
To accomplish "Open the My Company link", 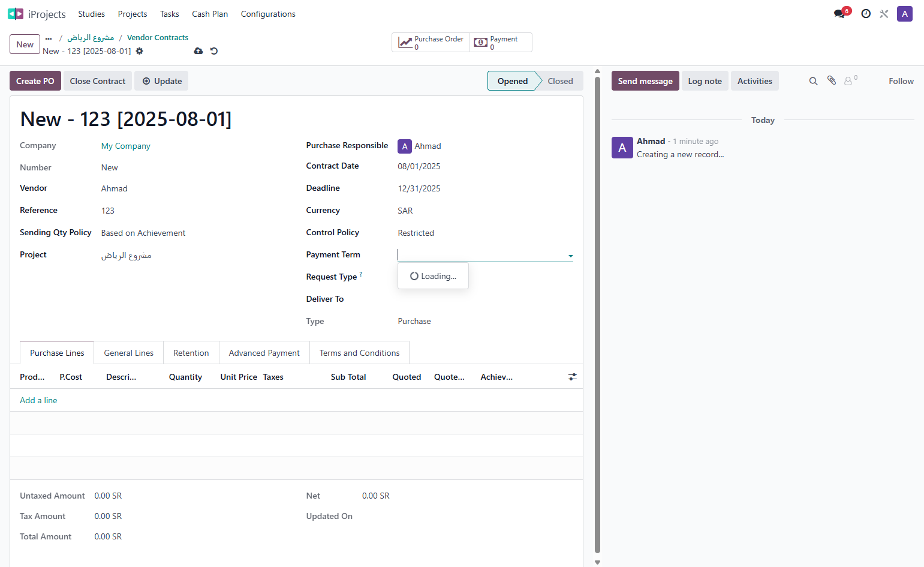I will pyautogui.click(x=126, y=146).
